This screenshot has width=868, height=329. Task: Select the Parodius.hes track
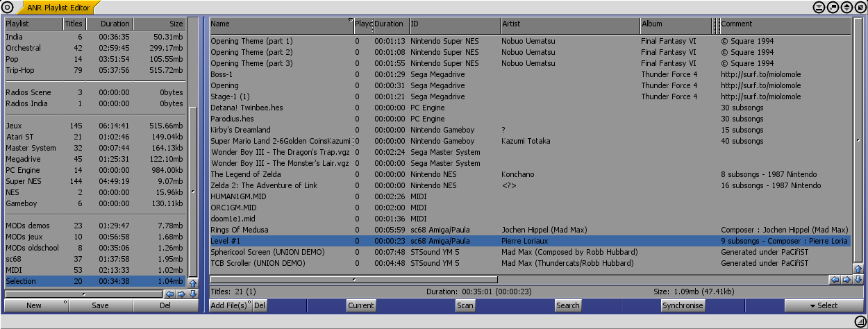pyautogui.click(x=530, y=119)
